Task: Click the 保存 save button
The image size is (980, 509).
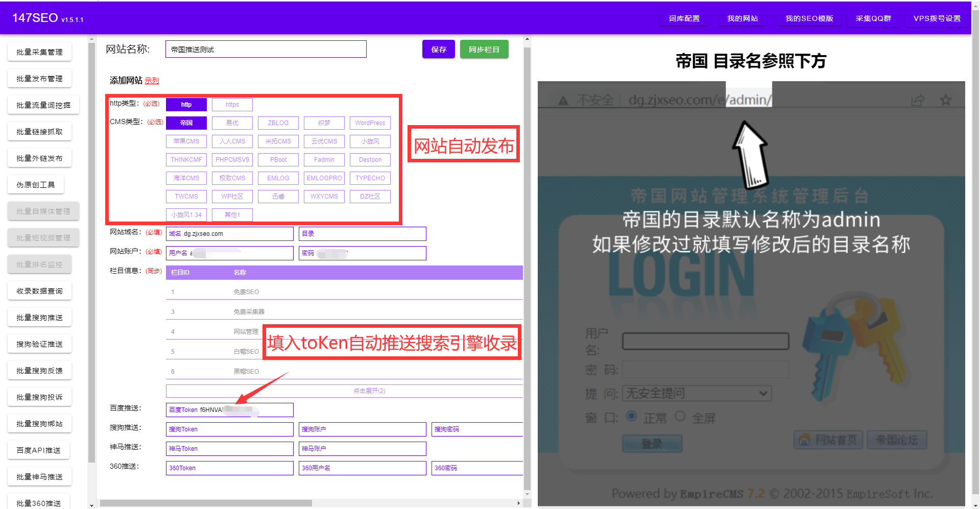Action: click(439, 49)
